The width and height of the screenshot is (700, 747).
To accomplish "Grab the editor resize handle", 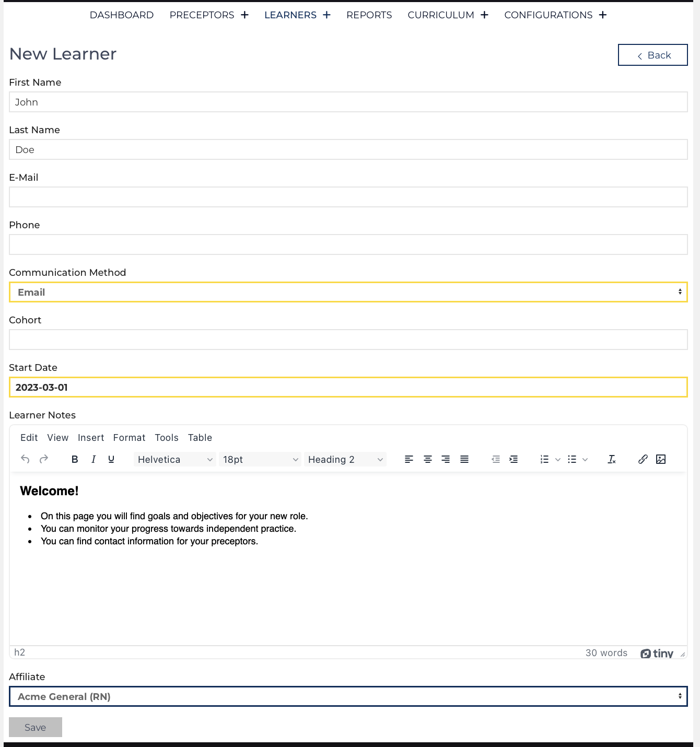I will point(683,654).
